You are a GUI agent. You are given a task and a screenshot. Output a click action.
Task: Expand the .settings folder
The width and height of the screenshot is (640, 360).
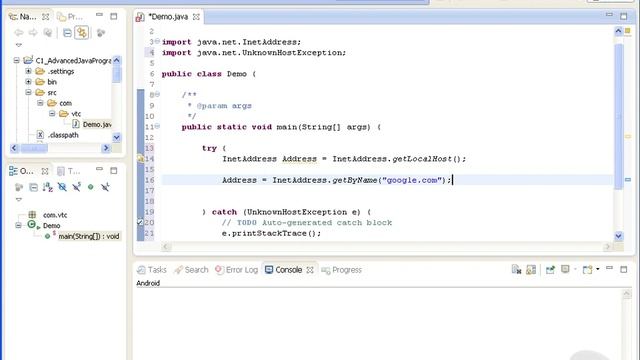tap(28, 71)
